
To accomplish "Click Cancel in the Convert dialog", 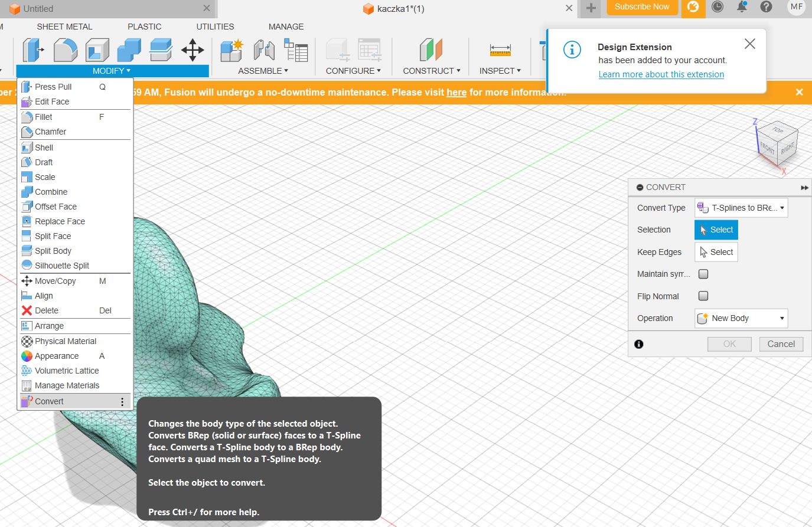I will tap(781, 344).
